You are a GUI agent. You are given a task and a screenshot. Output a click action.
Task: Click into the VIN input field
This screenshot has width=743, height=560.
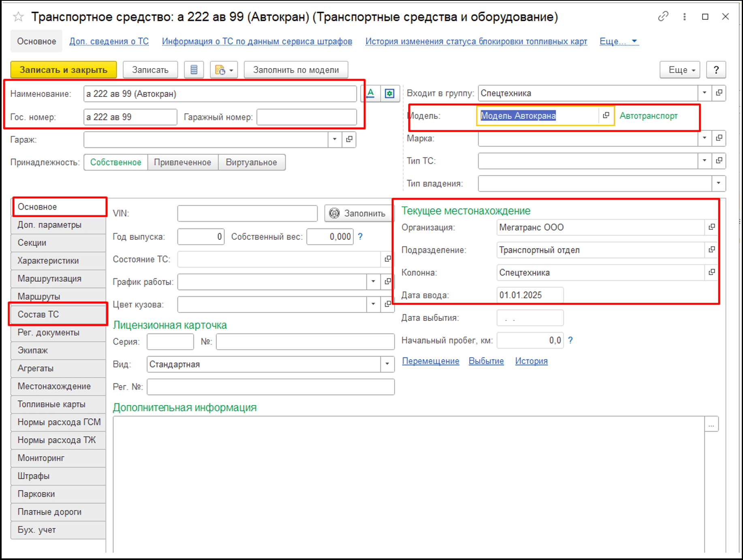[247, 213]
